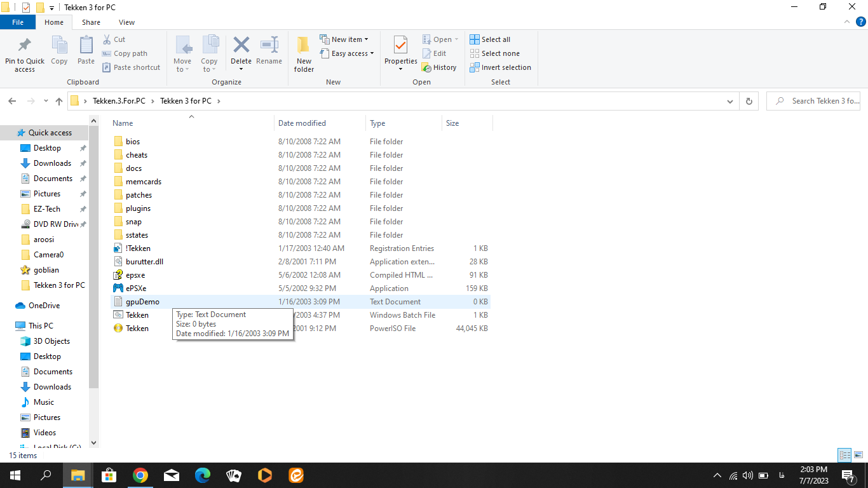The height and width of the screenshot is (488, 868).
Task: Click Invert selection in ribbon
Action: tap(500, 67)
